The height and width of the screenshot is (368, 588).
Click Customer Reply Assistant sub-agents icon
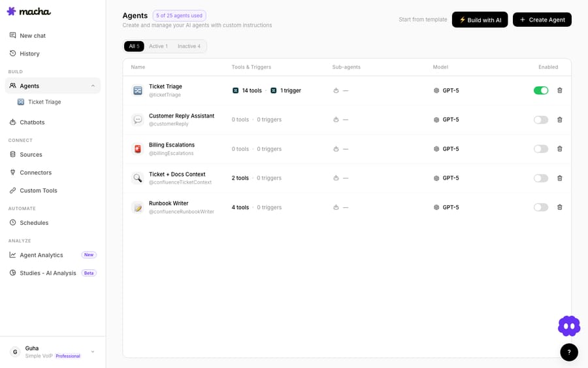click(336, 120)
